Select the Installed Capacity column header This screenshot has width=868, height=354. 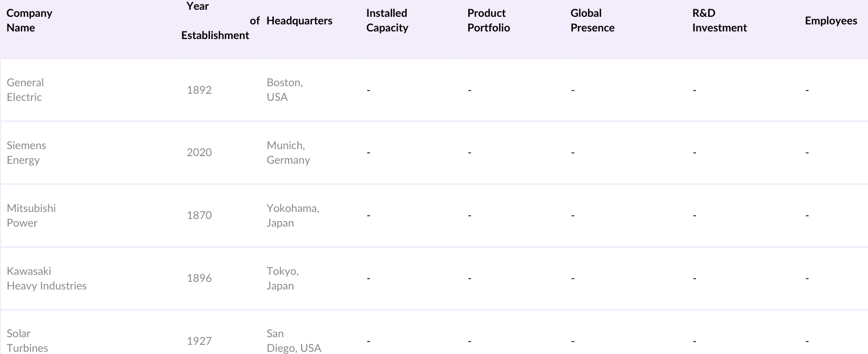click(x=387, y=21)
